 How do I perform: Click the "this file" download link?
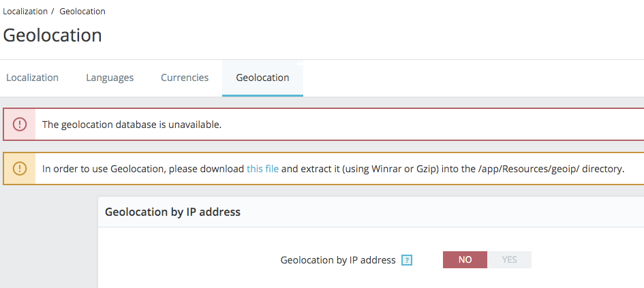tap(262, 168)
